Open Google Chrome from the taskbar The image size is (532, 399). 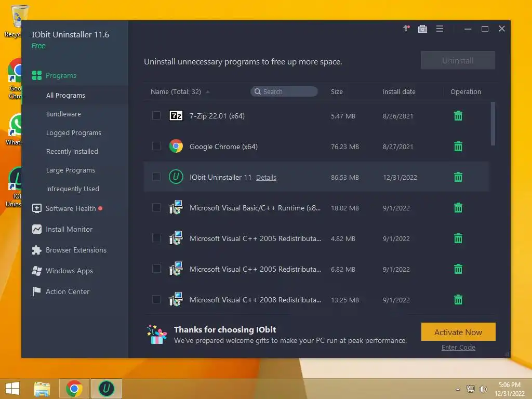(74, 389)
